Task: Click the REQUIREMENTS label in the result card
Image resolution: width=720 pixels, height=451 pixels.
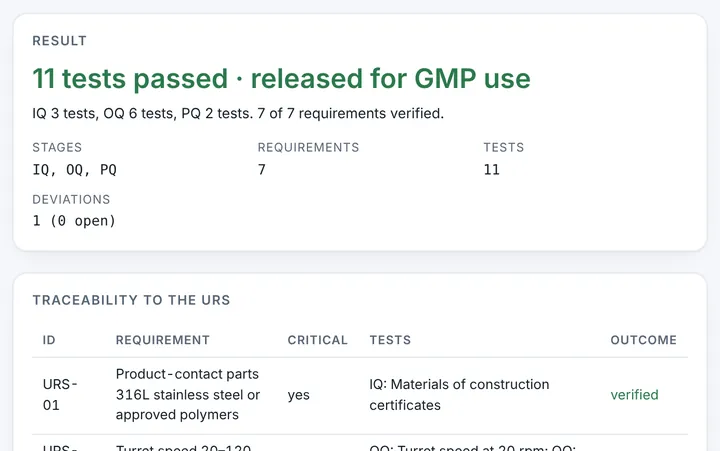Action: (308, 147)
